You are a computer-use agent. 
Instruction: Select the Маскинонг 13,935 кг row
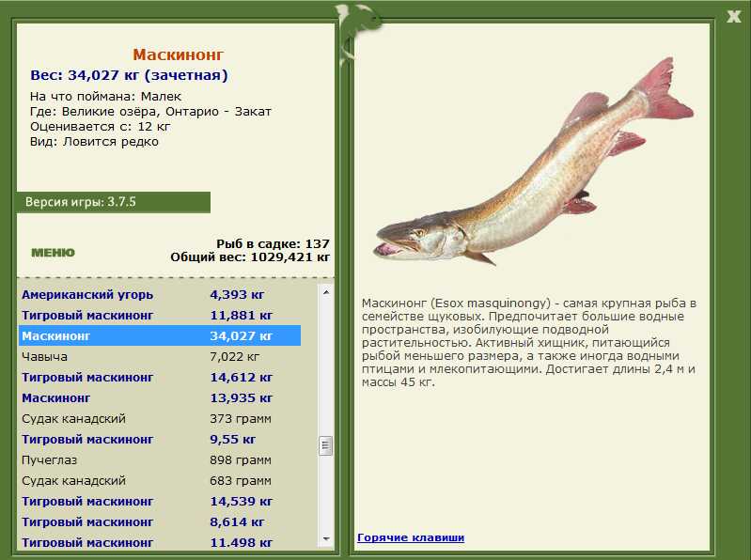(x=160, y=397)
